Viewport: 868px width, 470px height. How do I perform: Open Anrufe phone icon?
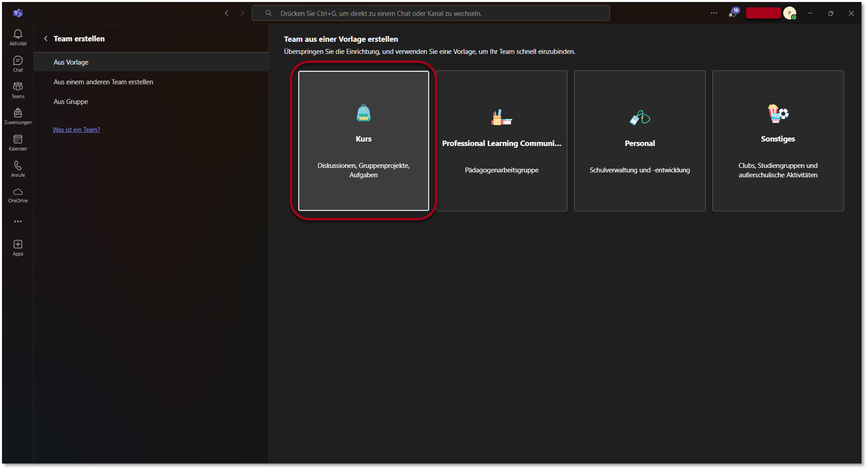coord(18,169)
